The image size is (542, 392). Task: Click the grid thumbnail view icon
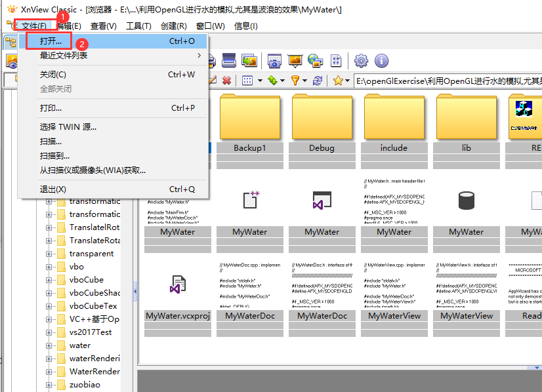click(247, 79)
